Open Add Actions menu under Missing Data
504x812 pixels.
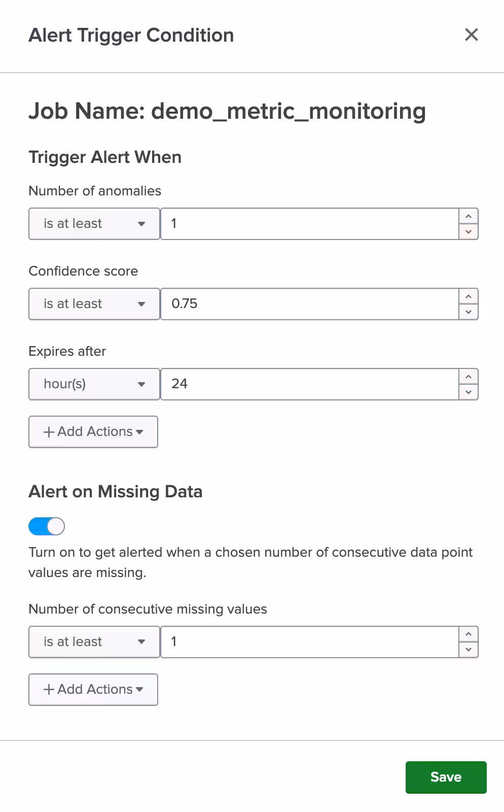pos(93,690)
